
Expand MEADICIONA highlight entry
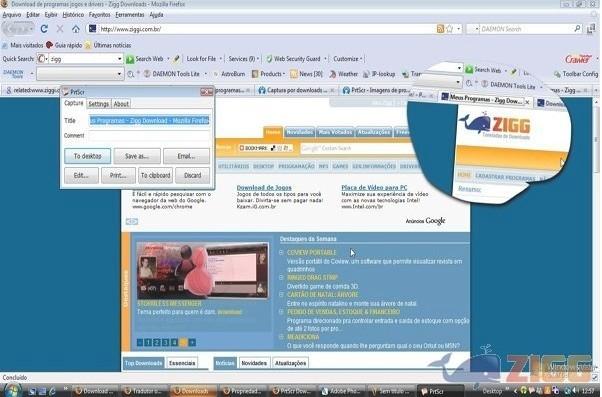pyautogui.click(x=281, y=337)
